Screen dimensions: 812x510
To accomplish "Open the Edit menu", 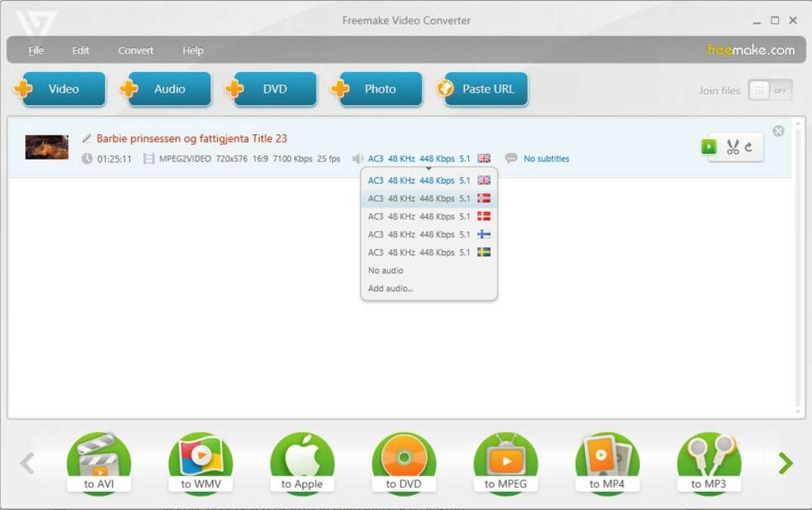I will coord(80,51).
